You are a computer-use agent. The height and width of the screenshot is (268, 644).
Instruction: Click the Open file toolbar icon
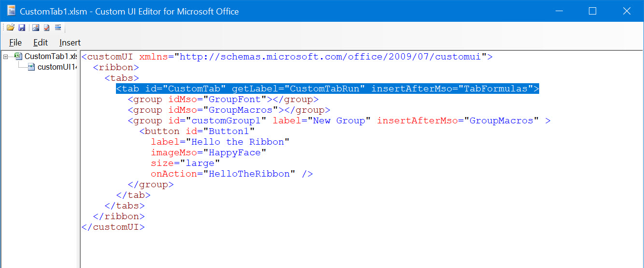10,28
